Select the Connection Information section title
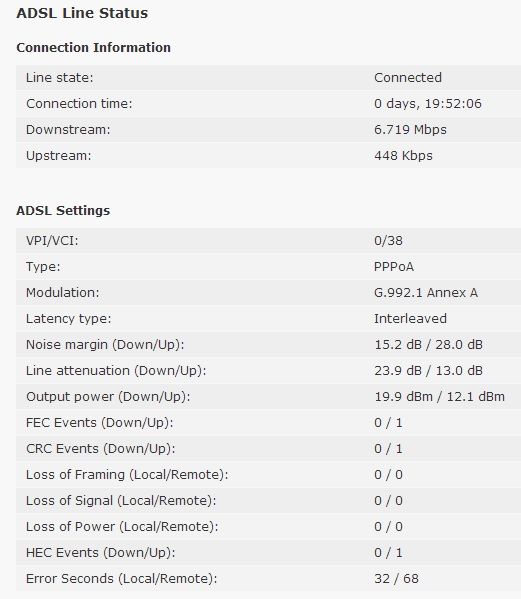The image size is (521, 599). click(94, 47)
